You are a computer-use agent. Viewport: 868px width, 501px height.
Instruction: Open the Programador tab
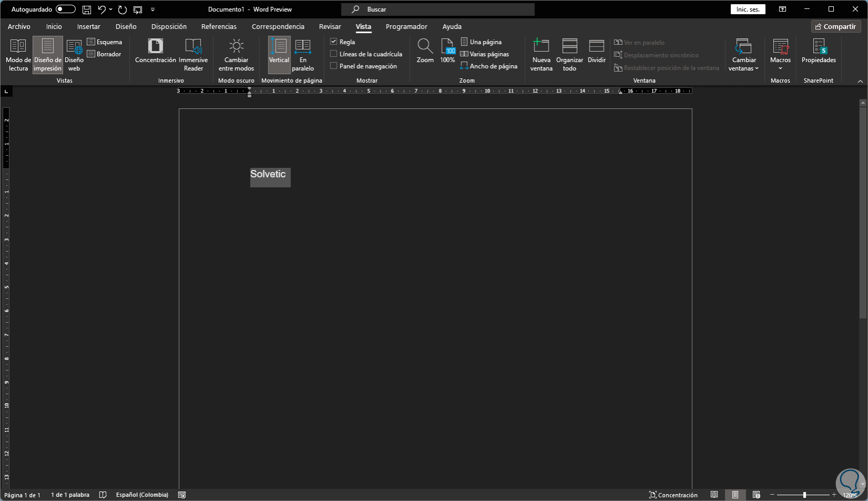[406, 26]
